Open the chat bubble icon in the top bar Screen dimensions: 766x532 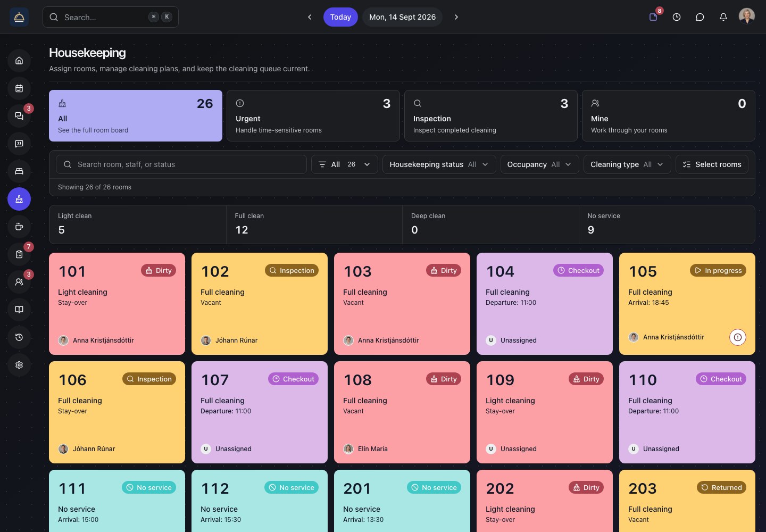700,17
